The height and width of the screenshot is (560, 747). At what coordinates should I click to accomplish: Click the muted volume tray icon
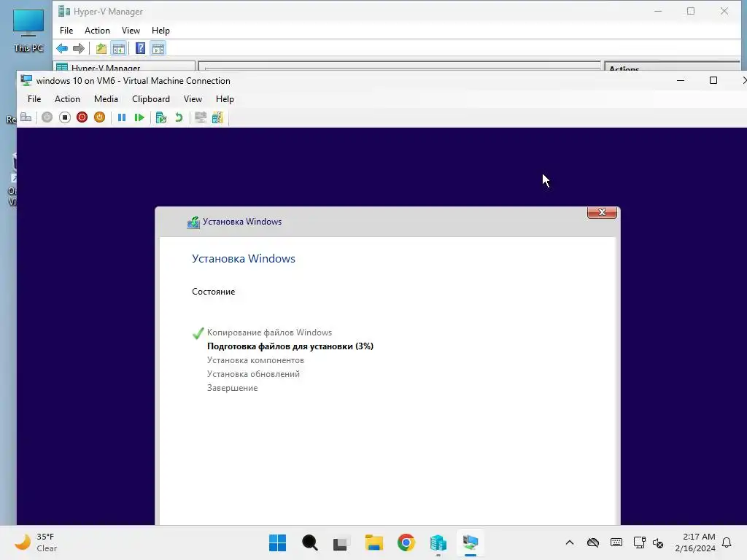point(658,542)
